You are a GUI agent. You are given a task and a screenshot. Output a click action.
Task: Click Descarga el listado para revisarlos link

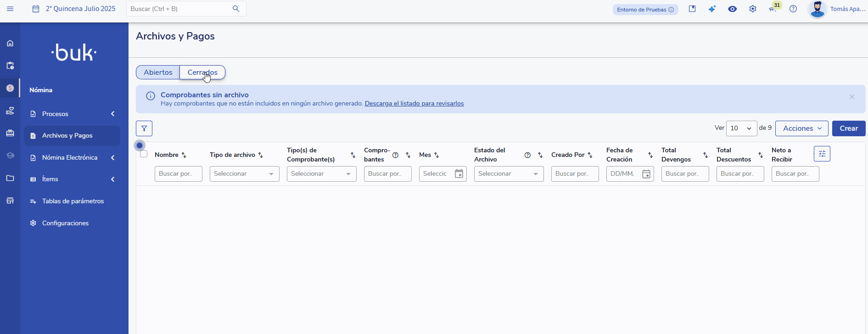(414, 104)
